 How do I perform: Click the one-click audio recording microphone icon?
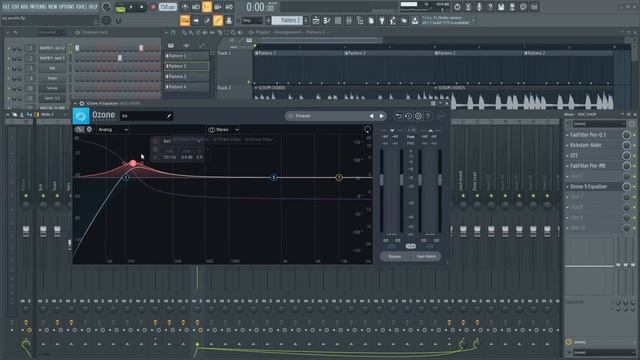tap(479, 7)
